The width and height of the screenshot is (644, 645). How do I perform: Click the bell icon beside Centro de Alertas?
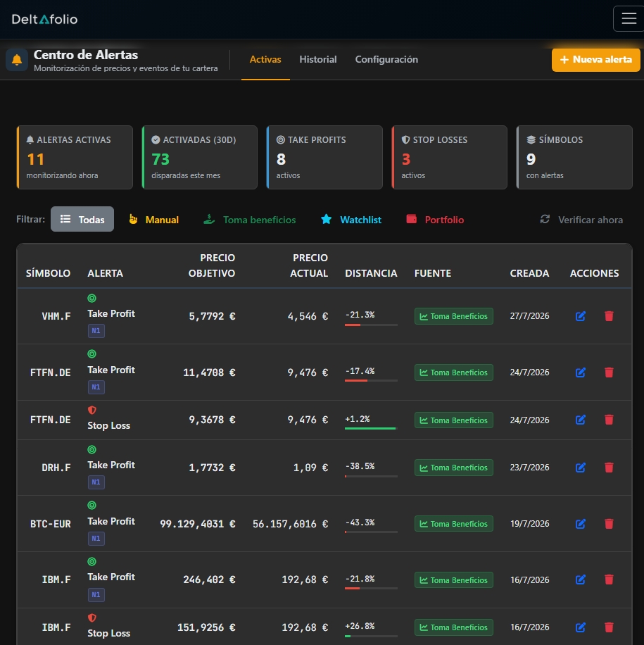tap(17, 60)
